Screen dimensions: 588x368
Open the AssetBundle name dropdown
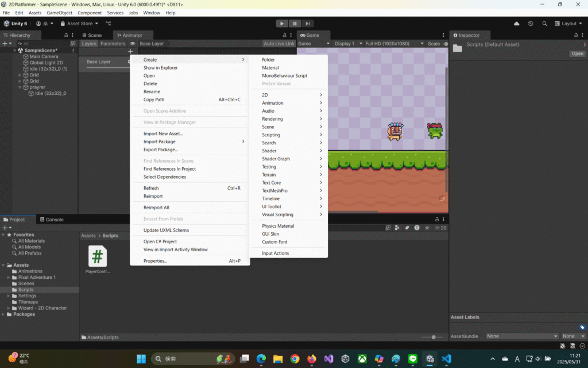[522, 336]
